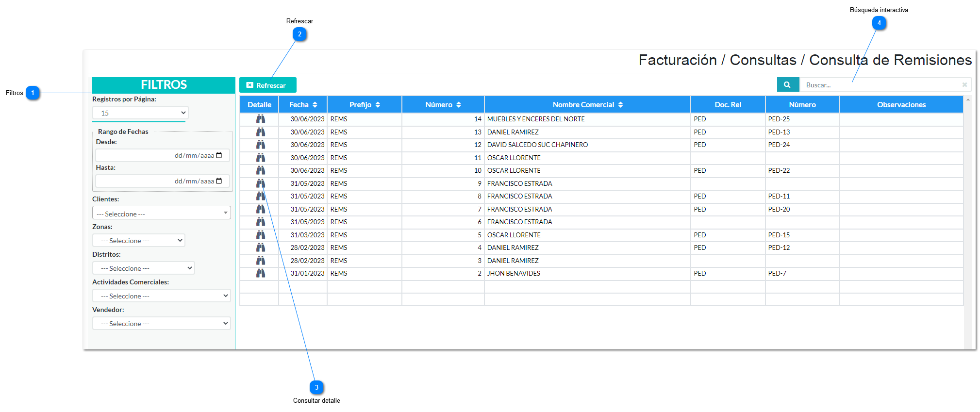Click the PED-7 cell
Viewport: 980px width, 412px height.
802,273
